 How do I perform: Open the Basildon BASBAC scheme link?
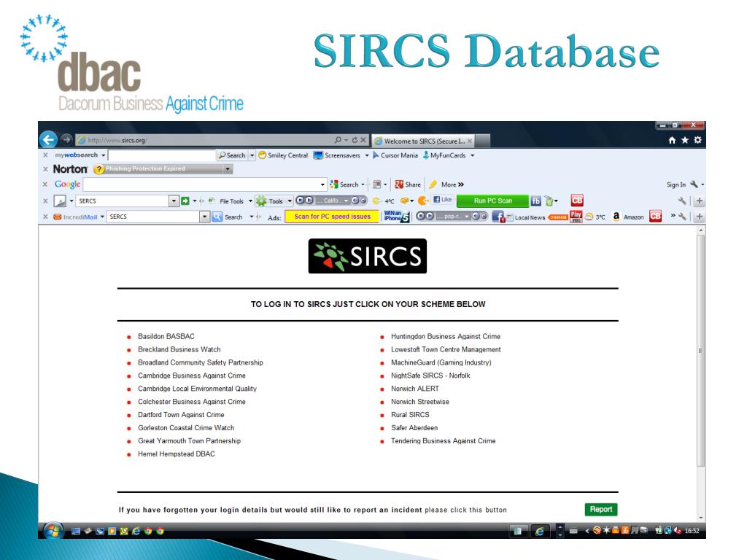(x=166, y=336)
